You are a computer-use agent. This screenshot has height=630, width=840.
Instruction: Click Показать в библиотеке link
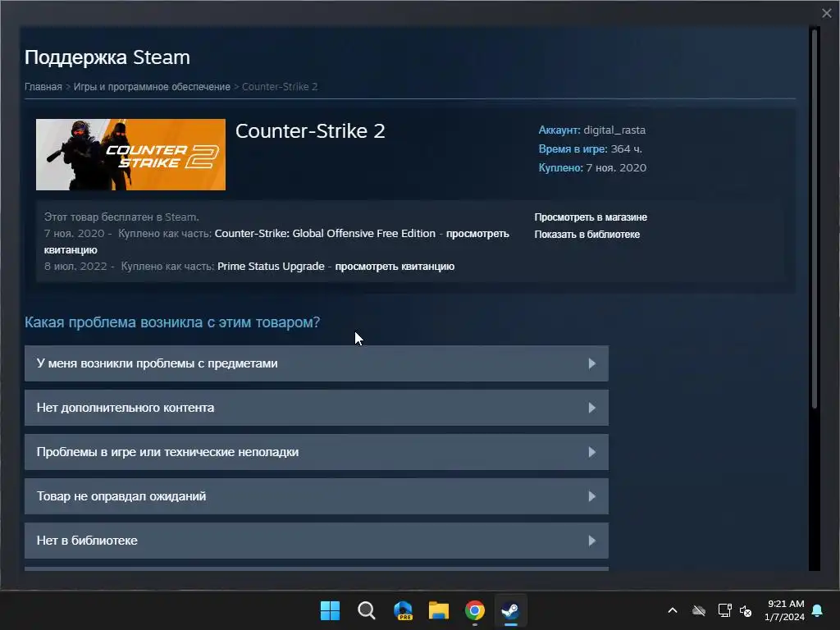point(587,234)
